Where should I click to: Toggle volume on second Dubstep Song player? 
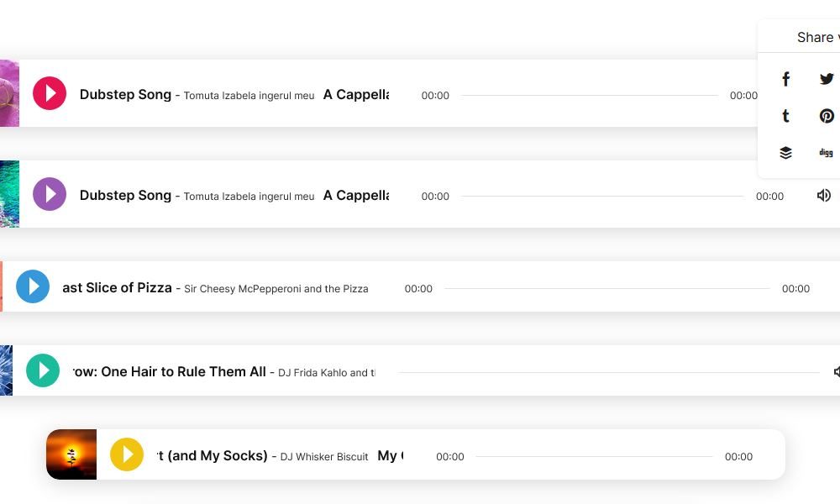(824, 196)
